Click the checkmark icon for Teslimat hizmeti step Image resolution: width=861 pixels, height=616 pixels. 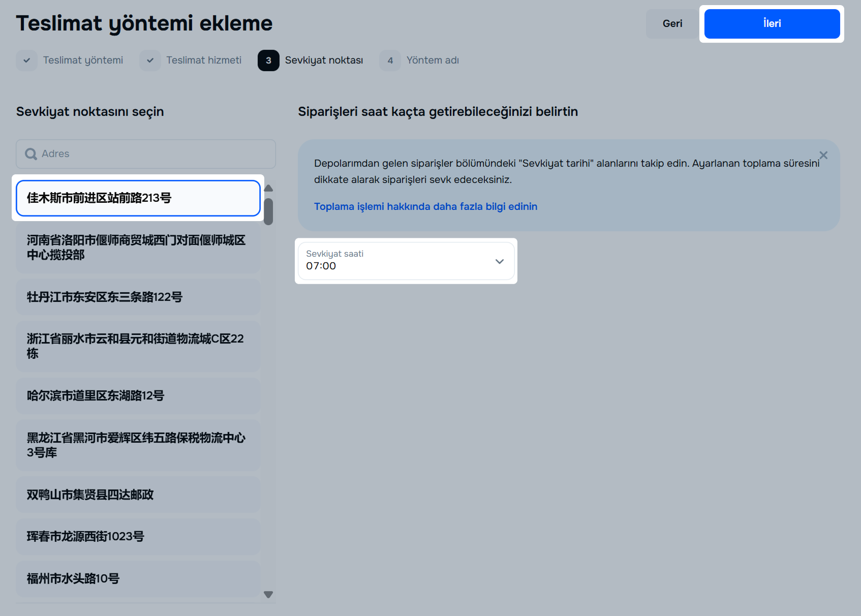point(150,60)
